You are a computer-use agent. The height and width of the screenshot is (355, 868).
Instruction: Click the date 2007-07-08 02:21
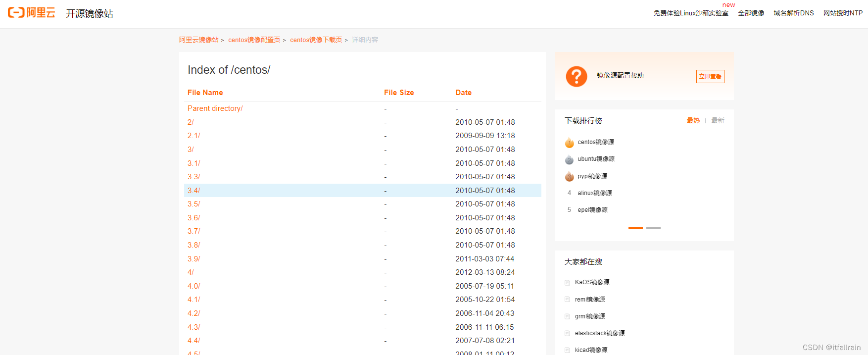485,341
